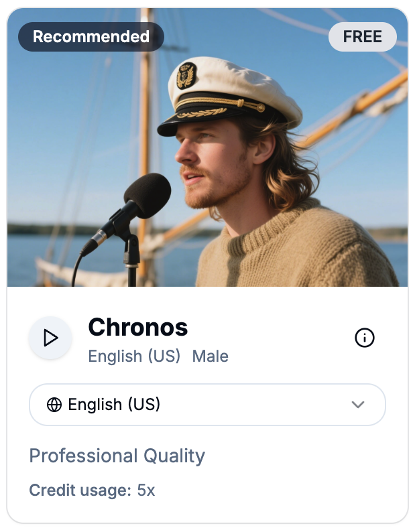
Task: Open the Chronos voice info icon
Action: [364, 338]
